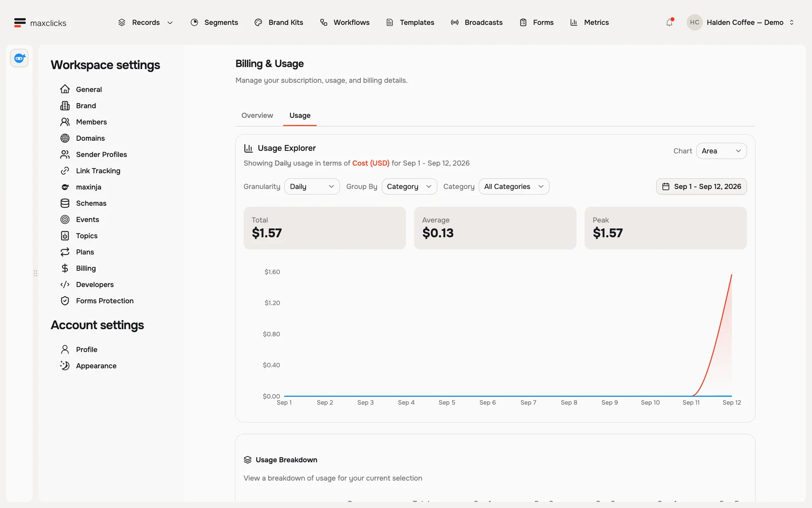Image resolution: width=812 pixels, height=508 pixels.
Task: Open Templates in top navigation
Action: click(411, 22)
